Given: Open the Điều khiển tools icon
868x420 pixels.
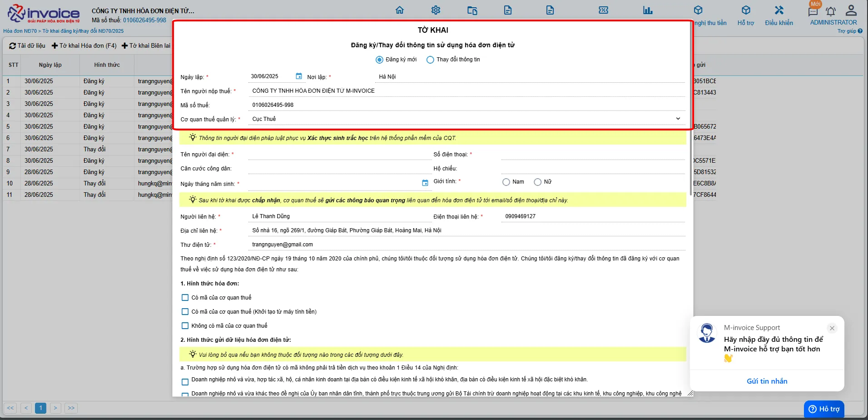Looking at the screenshot, I should click(x=779, y=10).
